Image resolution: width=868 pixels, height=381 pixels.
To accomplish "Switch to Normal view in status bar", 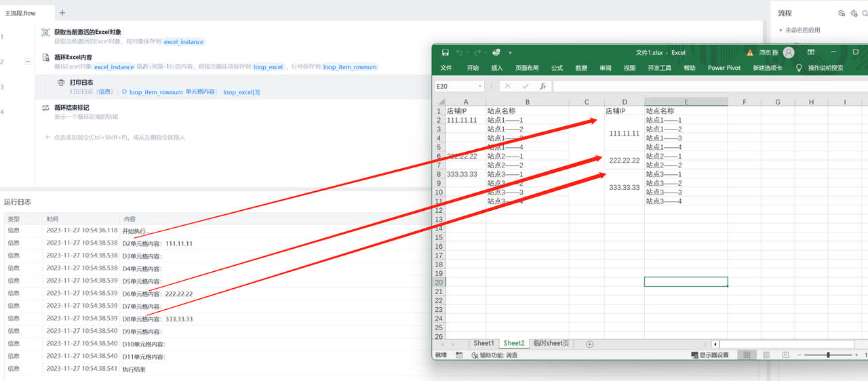I will pyautogui.click(x=747, y=355).
